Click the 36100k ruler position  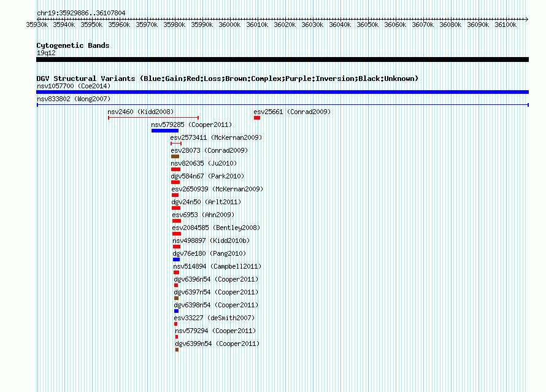506,25
